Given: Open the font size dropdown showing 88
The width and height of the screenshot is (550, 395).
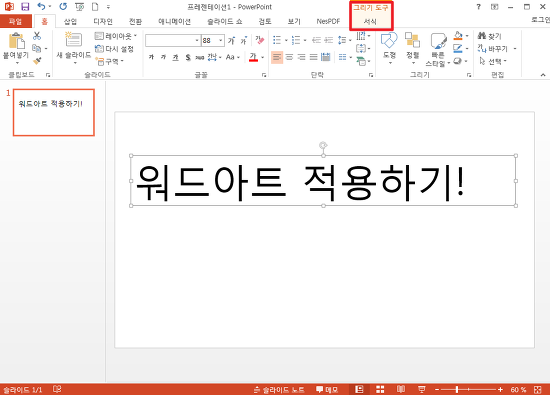Looking at the screenshot, I should point(221,41).
